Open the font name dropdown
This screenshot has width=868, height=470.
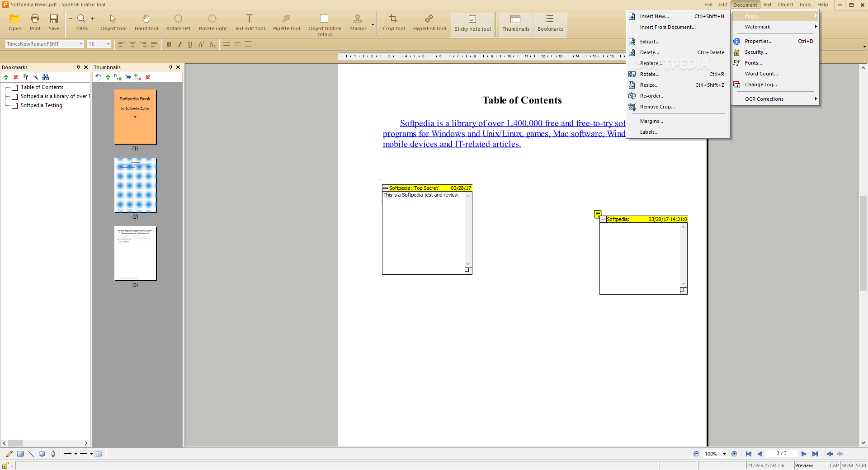pos(81,44)
